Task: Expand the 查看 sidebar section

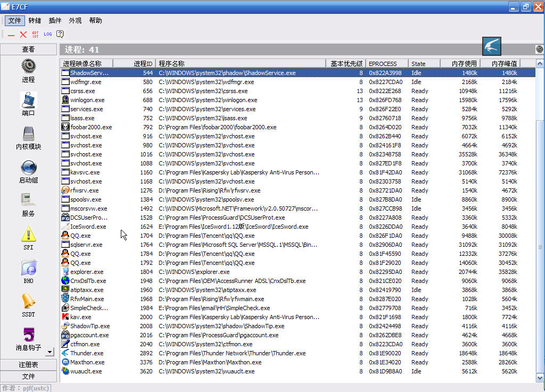Action: [x=29, y=49]
